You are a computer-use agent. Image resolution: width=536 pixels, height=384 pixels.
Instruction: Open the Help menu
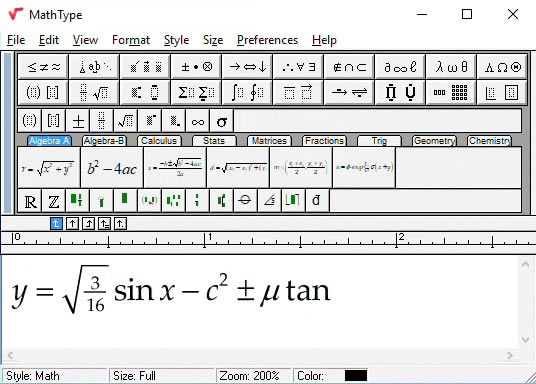point(324,40)
